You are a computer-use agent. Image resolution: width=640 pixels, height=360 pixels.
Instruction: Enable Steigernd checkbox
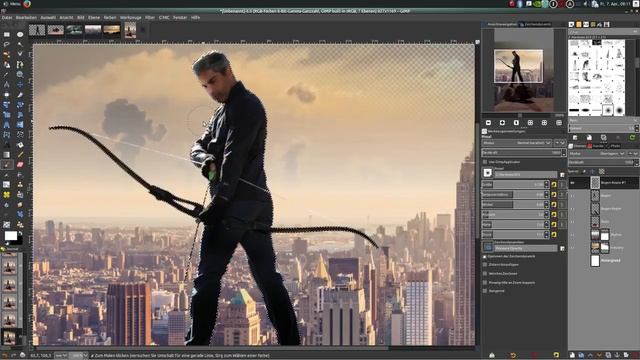(x=485, y=291)
